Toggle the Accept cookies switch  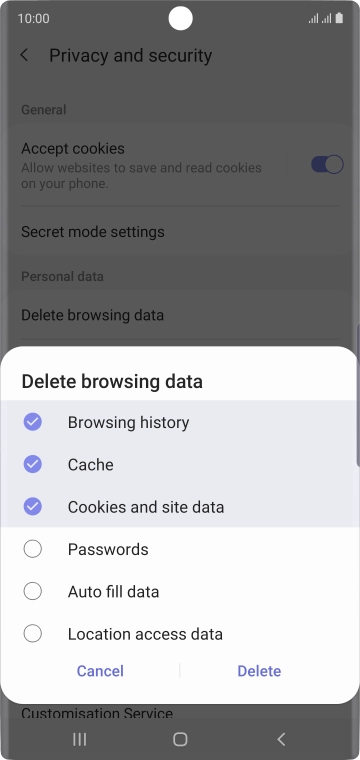point(327,165)
